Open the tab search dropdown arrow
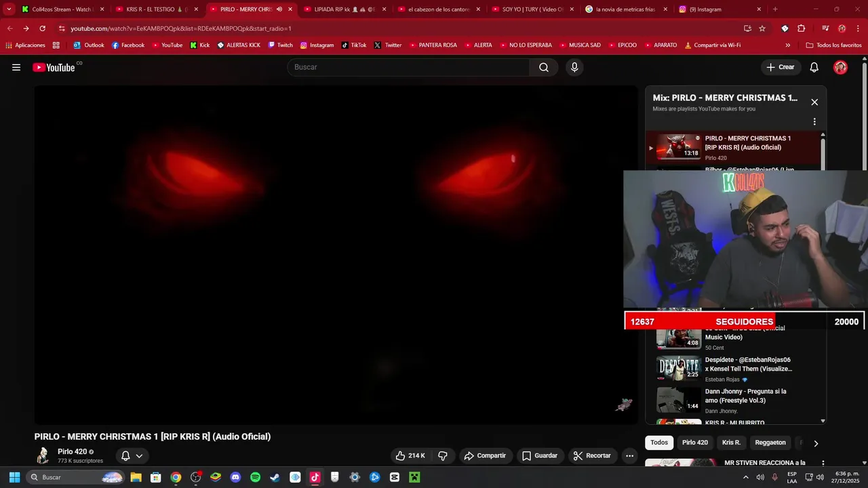This screenshot has width=868, height=488. 9,9
